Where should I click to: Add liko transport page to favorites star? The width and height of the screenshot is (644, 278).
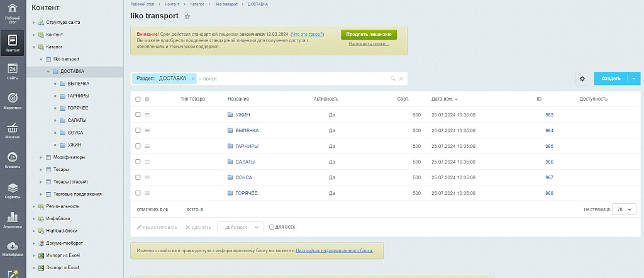coord(187,16)
